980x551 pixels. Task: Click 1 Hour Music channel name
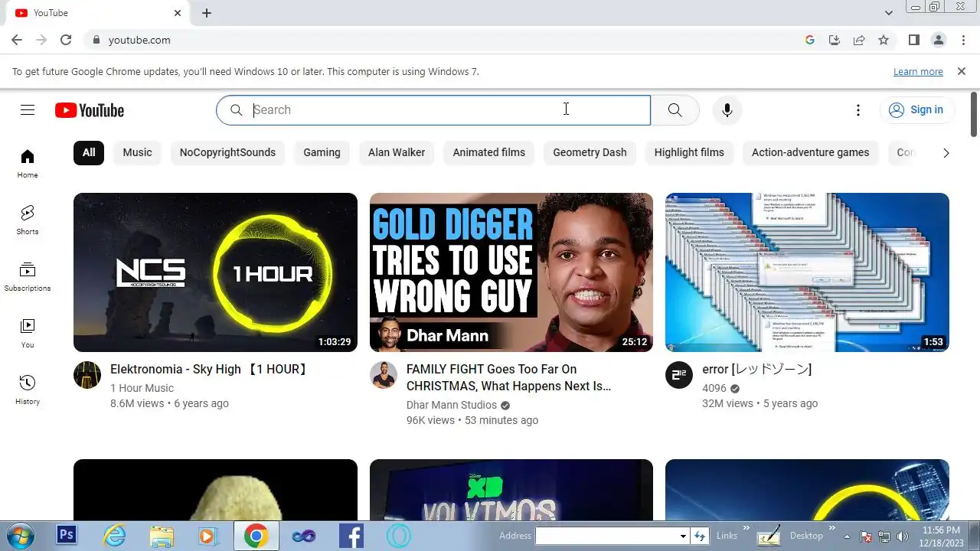(142, 388)
